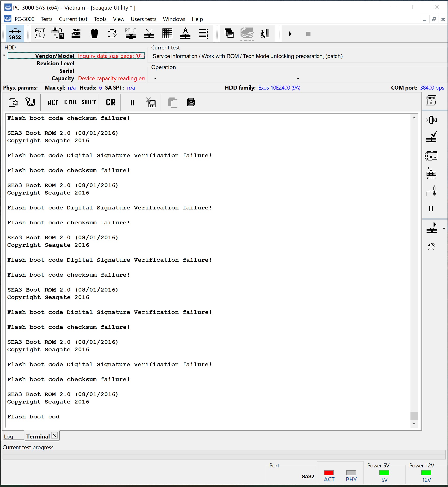Click the right-sidebar drive ID scroll icon
The width and height of the screenshot is (448, 487).
[x=431, y=100]
